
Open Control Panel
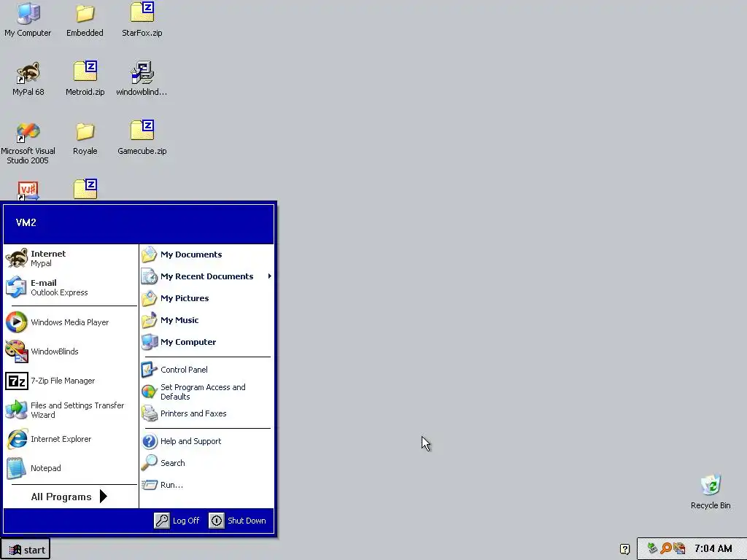pyautogui.click(x=206, y=370)
